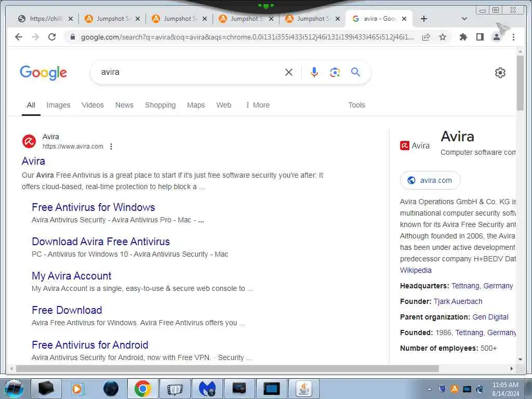Open the media player taskbar icon

pyautogui.click(x=77, y=389)
